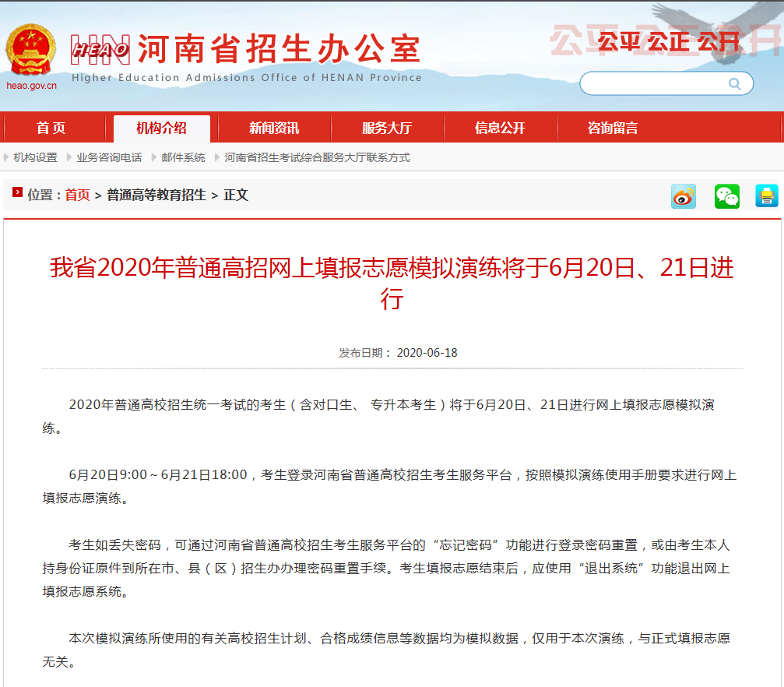Click the red 位置 breadcrumb marker icon
The image size is (784, 687).
(17, 196)
